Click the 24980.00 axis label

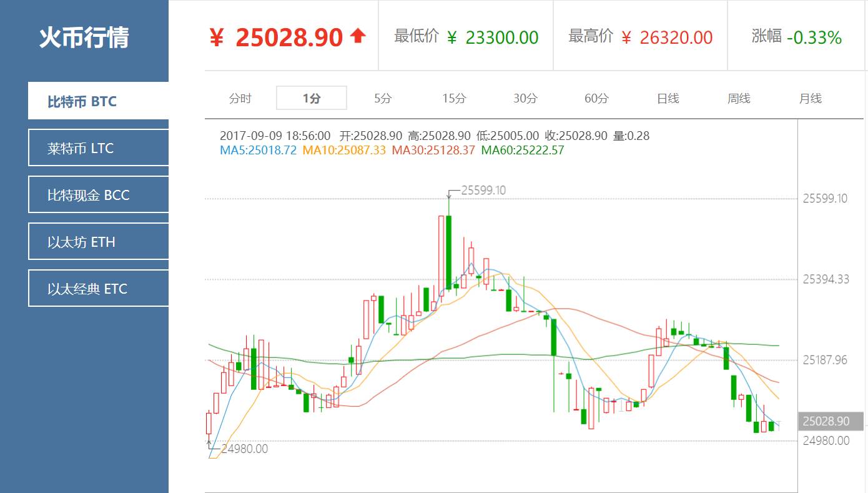(x=826, y=441)
